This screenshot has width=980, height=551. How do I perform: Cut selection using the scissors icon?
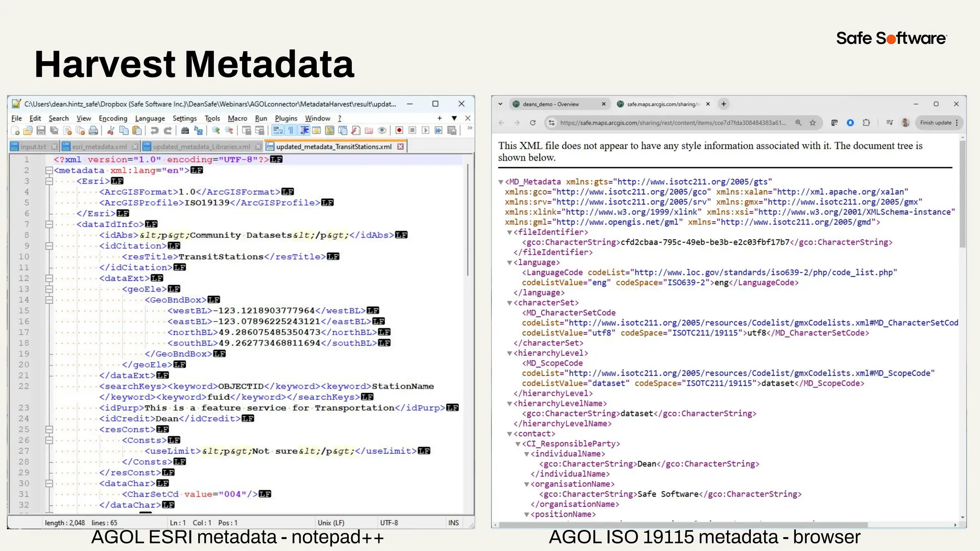click(111, 131)
